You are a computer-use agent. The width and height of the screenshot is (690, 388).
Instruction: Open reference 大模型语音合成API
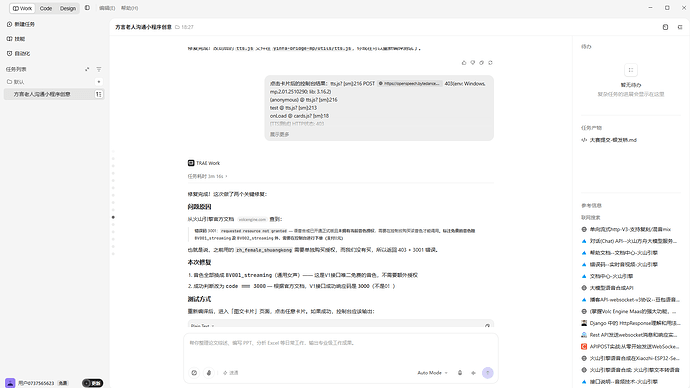607,288
